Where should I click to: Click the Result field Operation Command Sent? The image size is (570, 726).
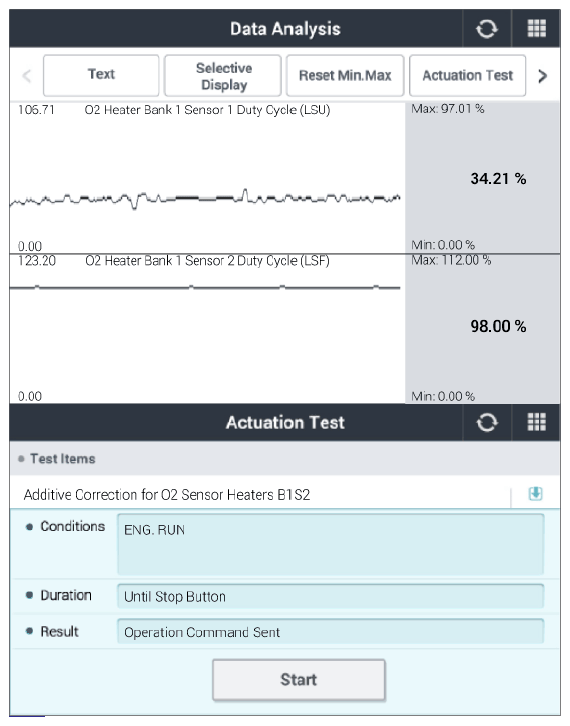[331, 632]
